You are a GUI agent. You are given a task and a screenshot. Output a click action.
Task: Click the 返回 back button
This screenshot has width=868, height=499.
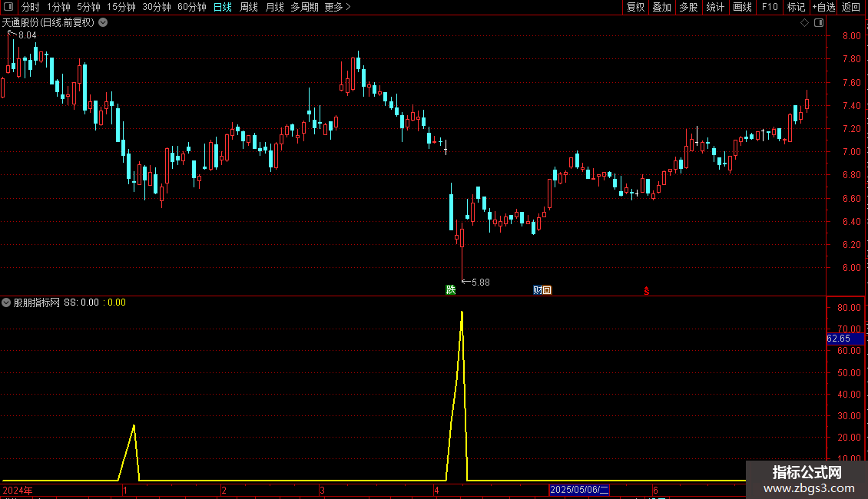click(x=851, y=7)
